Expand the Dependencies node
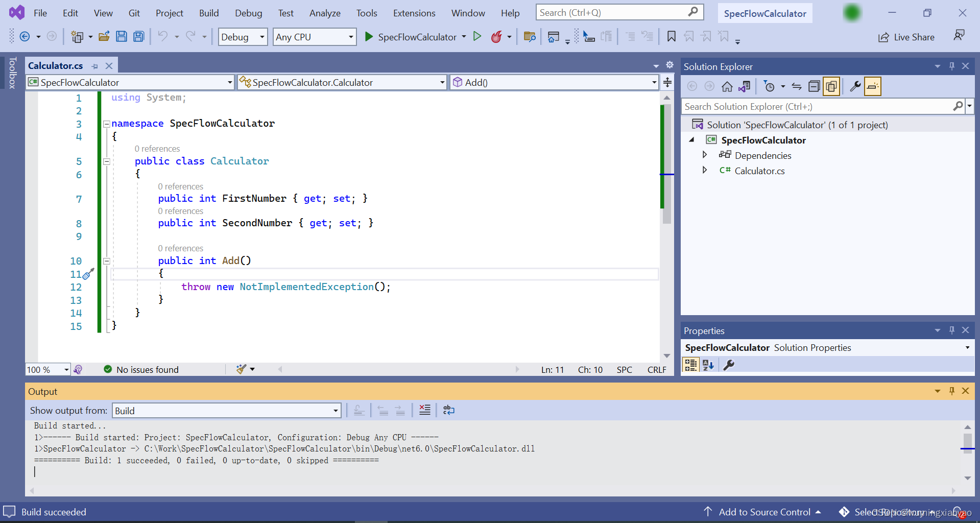 click(x=705, y=155)
